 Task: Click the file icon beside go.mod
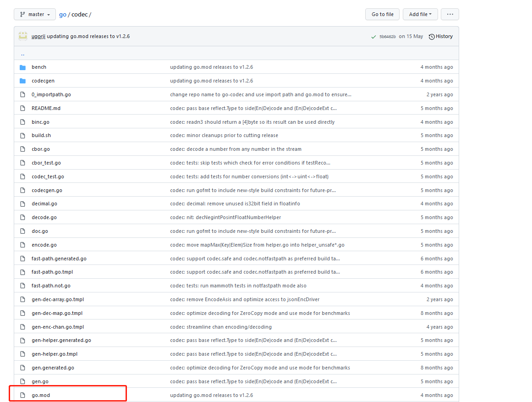22,395
